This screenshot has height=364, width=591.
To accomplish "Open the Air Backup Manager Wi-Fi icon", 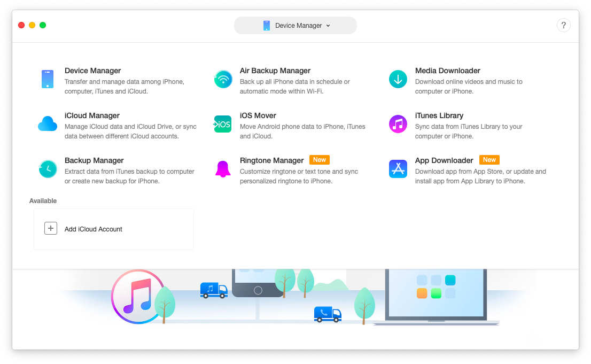I will click(x=223, y=79).
